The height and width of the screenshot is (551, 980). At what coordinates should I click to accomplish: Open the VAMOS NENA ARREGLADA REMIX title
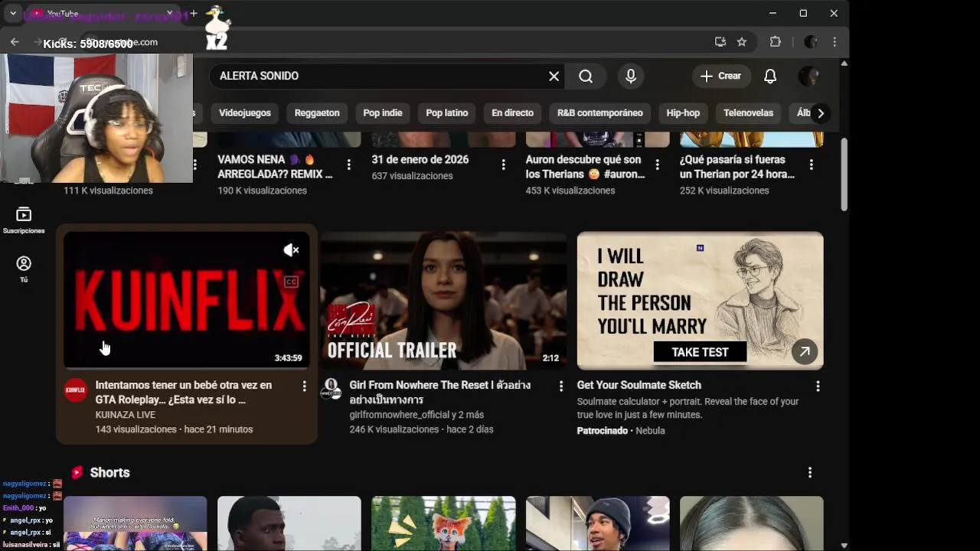tap(276, 167)
